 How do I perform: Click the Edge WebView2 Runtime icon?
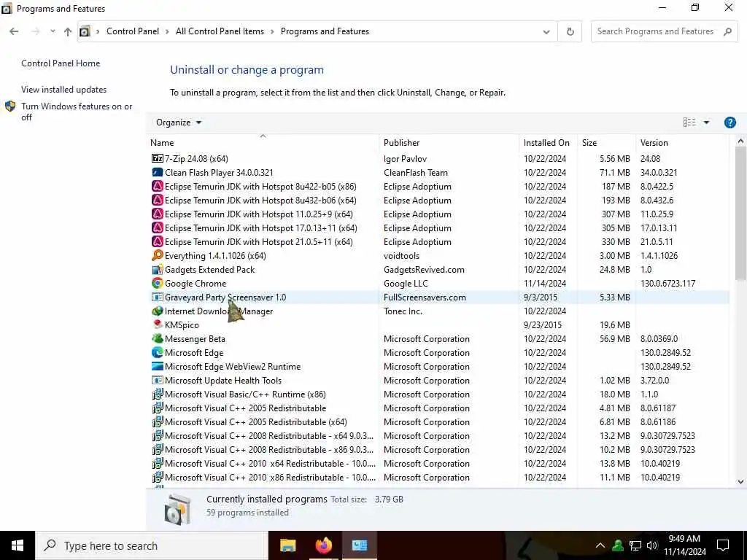pos(158,366)
